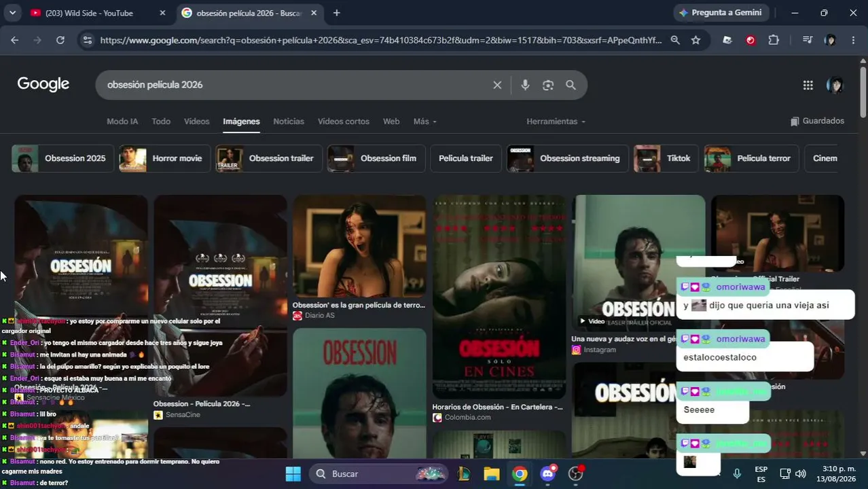Viewport: 868px width, 489px height.
Task: Bookmark this page with the star
Action: click(695, 40)
